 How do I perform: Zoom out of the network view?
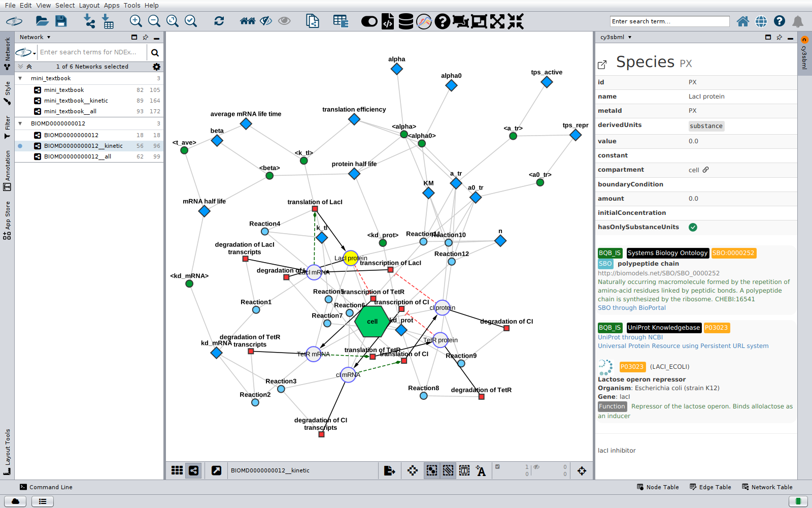coord(154,21)
